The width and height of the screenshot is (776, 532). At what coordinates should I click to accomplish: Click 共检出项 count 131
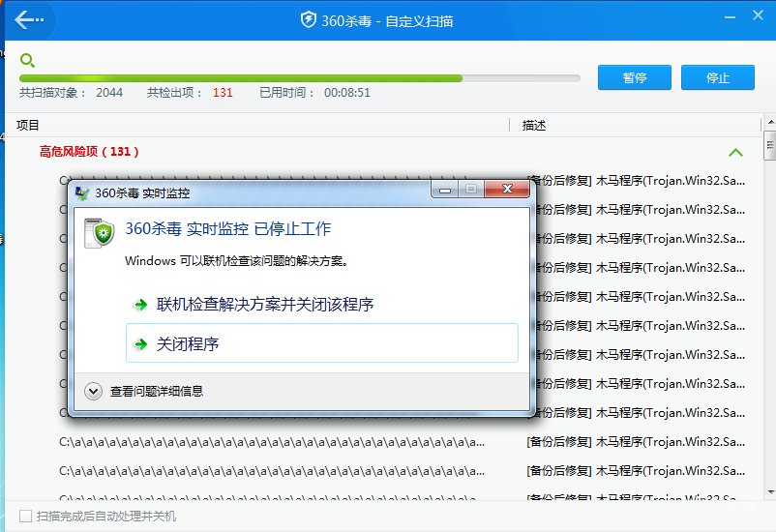point(223,93)
